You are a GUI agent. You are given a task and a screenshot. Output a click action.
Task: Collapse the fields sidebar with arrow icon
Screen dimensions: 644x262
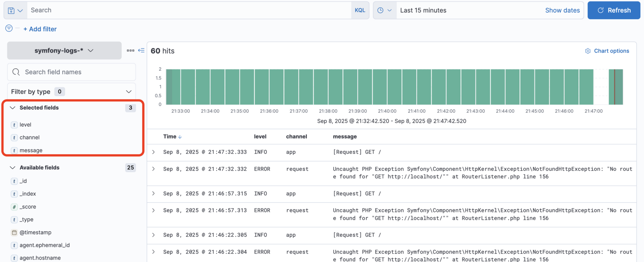pos(141,51)
